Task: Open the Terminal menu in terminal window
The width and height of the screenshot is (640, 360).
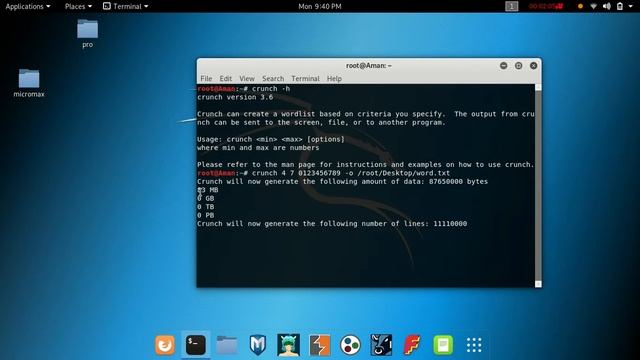Action: pos(305,78)
